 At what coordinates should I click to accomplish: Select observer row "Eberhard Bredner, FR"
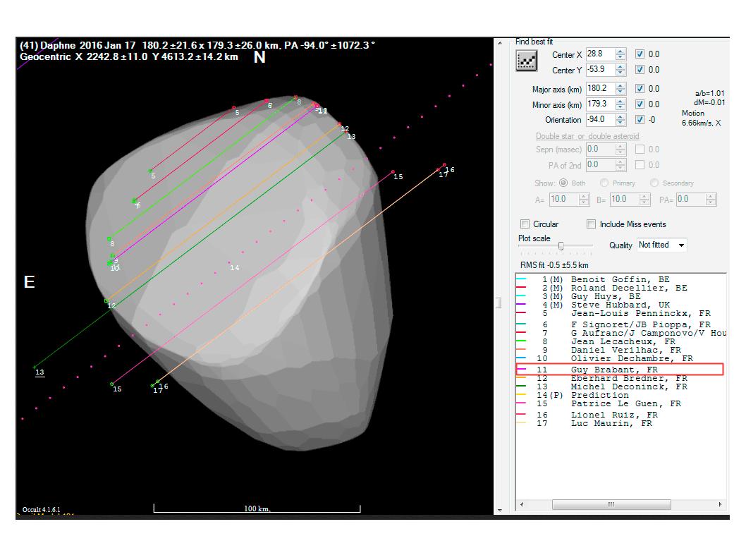[620, 378]
